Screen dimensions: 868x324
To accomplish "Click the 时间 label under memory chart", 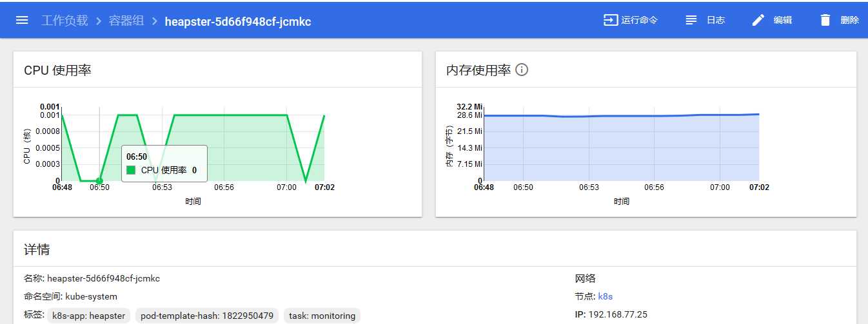I will [622, 202].
